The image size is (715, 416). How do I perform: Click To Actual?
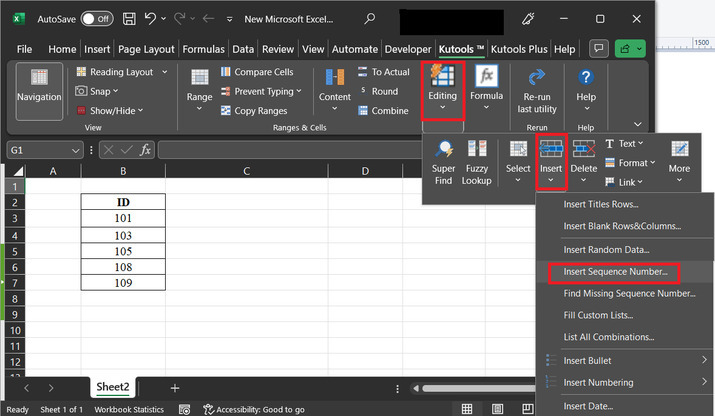click(383, 72)
